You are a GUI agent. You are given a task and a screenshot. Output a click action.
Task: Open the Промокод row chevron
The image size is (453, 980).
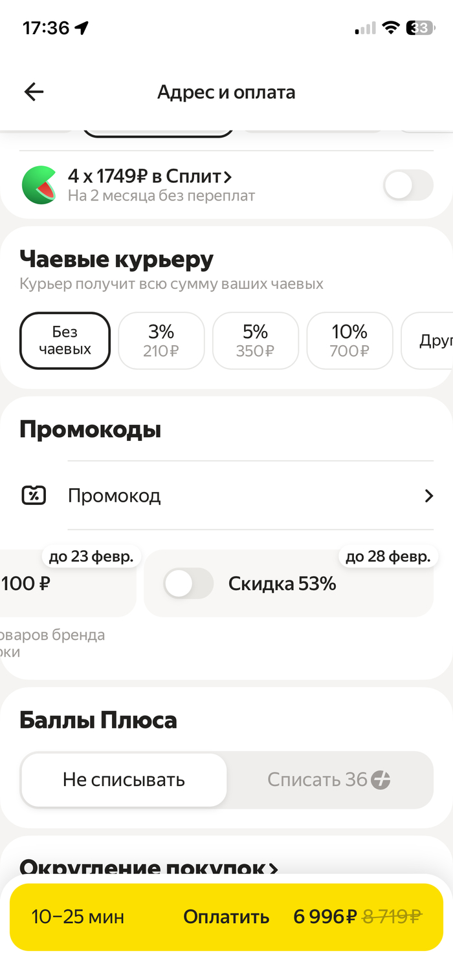428,496
